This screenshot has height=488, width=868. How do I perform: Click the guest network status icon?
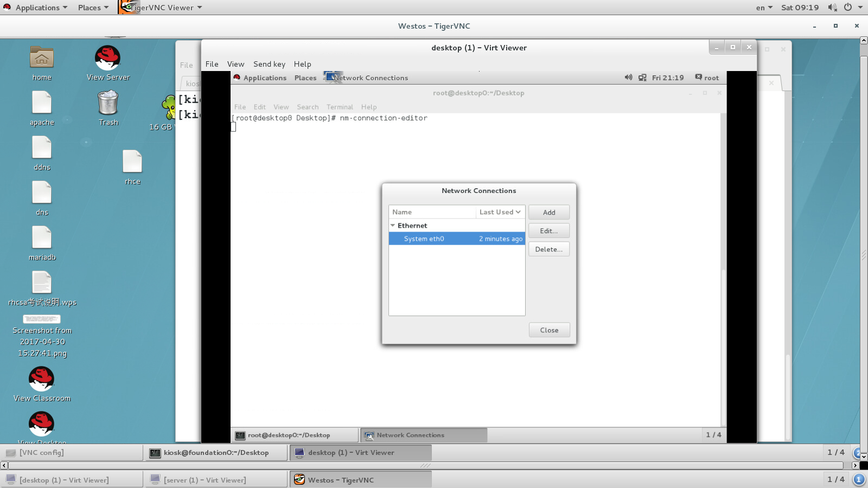(642, 78)
